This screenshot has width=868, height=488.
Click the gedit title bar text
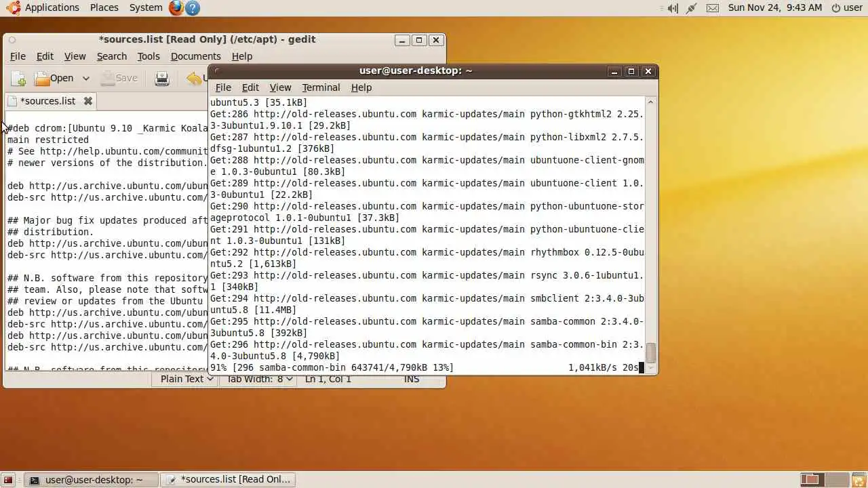pyautogui.click(x=207, y=40)
